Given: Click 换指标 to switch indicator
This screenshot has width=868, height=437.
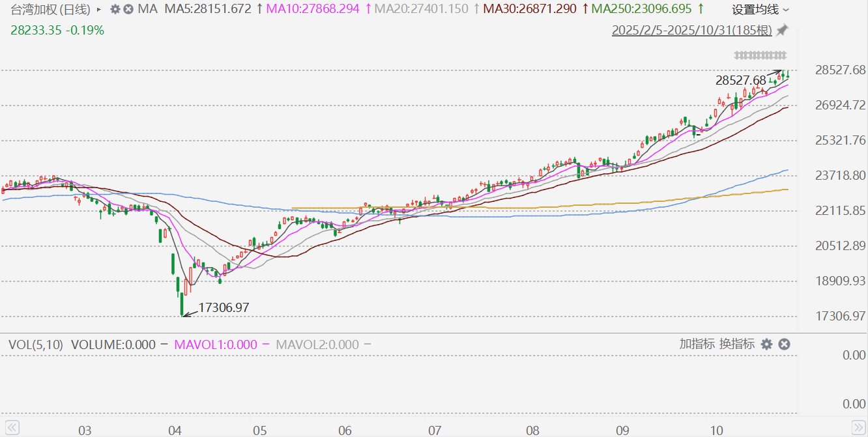Looking at the screenshot, I should (737, 344).
